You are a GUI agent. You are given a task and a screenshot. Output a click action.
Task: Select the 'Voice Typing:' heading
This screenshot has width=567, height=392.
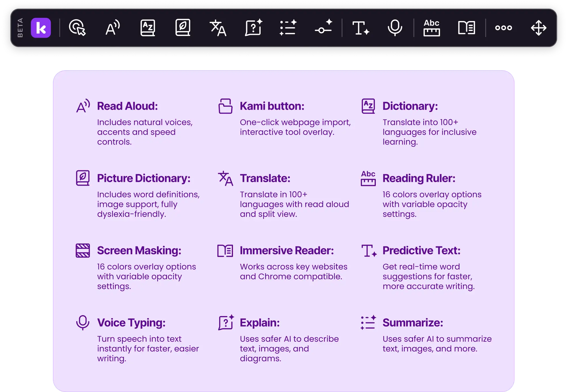(x=131, y=323)
